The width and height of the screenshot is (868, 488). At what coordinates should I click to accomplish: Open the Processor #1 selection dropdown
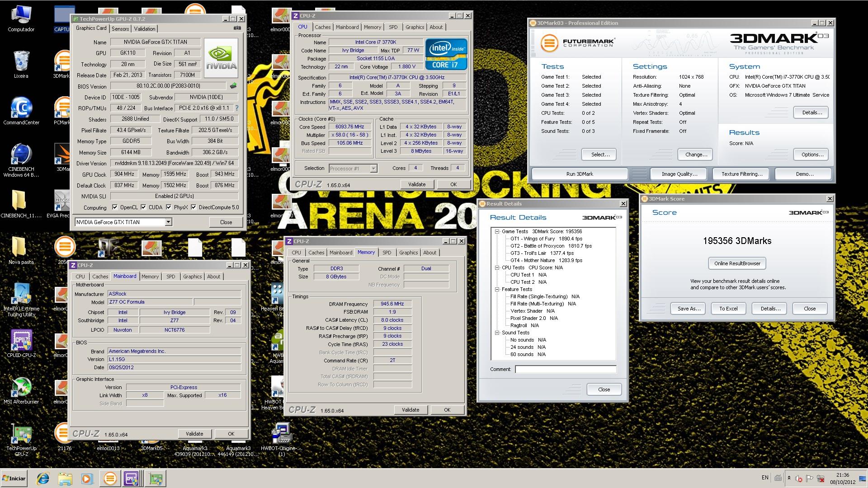tap(373, 169)
